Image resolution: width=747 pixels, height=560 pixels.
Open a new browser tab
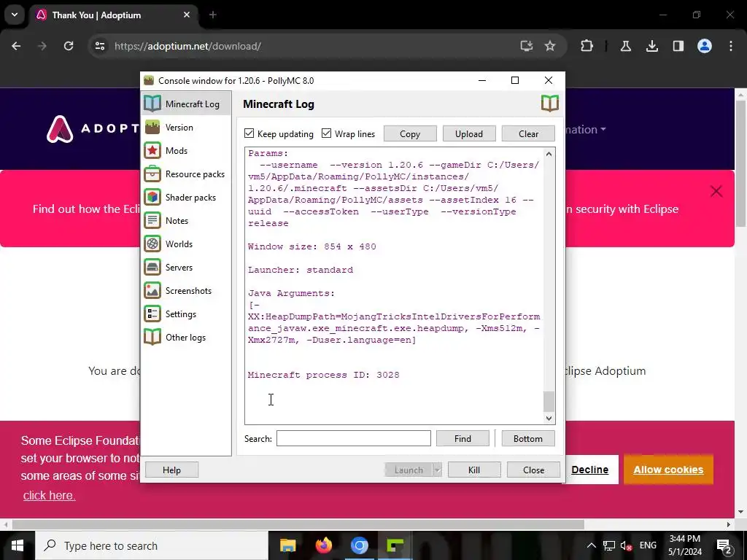pos(213,15)
